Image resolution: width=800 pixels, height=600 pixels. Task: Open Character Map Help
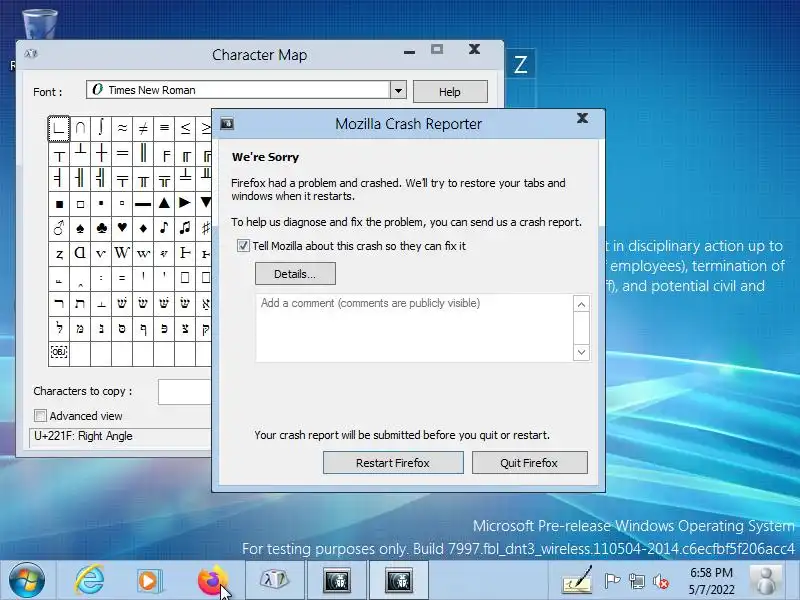pyautogui.click(x=450, y=92)
